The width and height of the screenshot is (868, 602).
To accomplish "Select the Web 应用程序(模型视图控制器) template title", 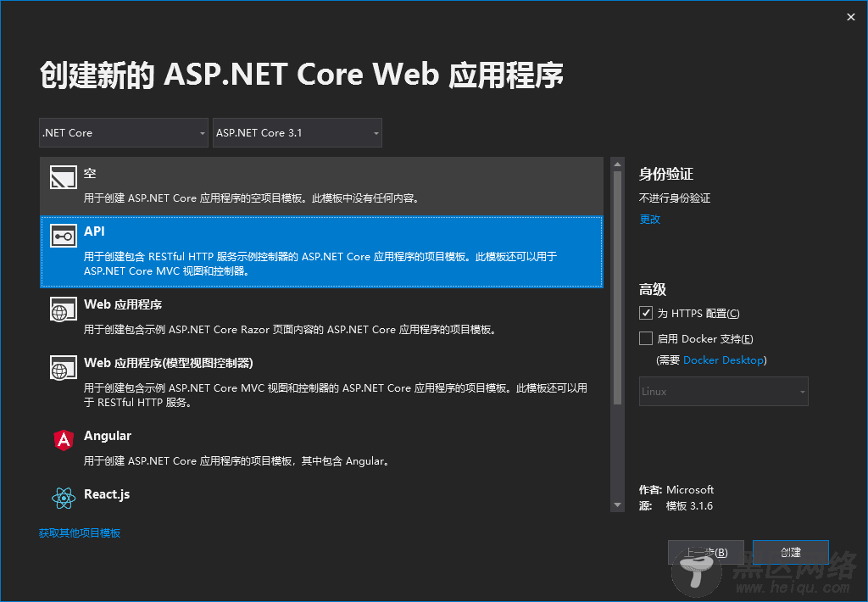I will pyautogui.click(x=169, y=363).
